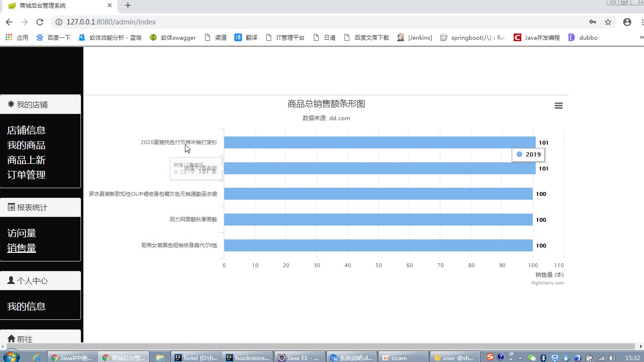
Task: Open the Windows Start button
Action: tap(11, 356)
